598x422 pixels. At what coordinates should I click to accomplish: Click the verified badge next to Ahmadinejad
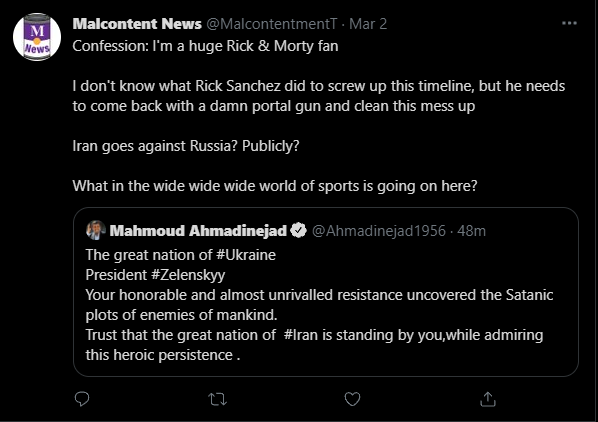(299, 230)
